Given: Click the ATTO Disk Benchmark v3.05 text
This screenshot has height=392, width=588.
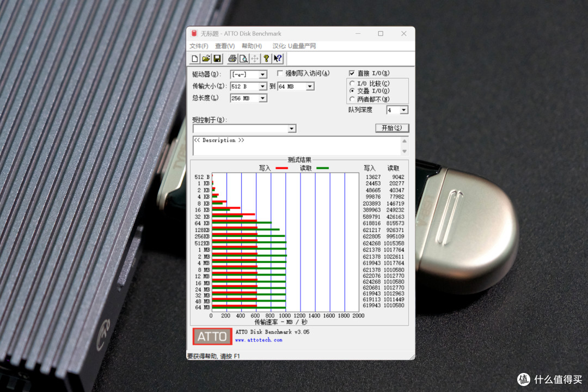Looking at the screenshot, I should (x=272, y=332).
